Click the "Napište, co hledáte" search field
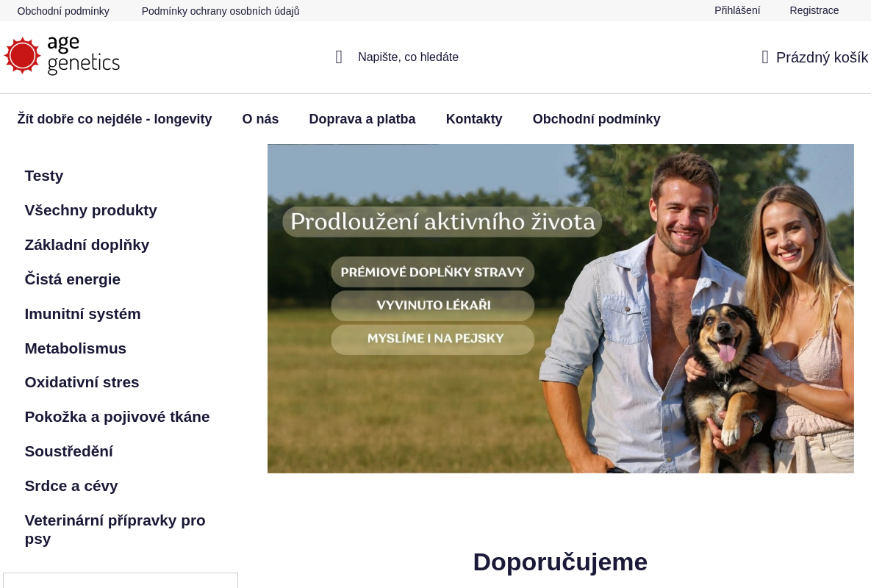This screenshot has height=588, width=882. (x=408, y=57)
